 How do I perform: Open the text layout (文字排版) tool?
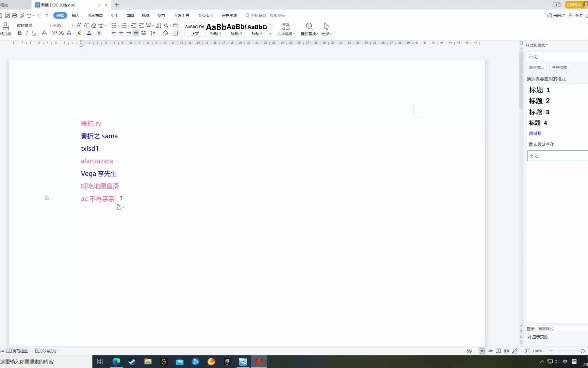(x=286, y=29)
